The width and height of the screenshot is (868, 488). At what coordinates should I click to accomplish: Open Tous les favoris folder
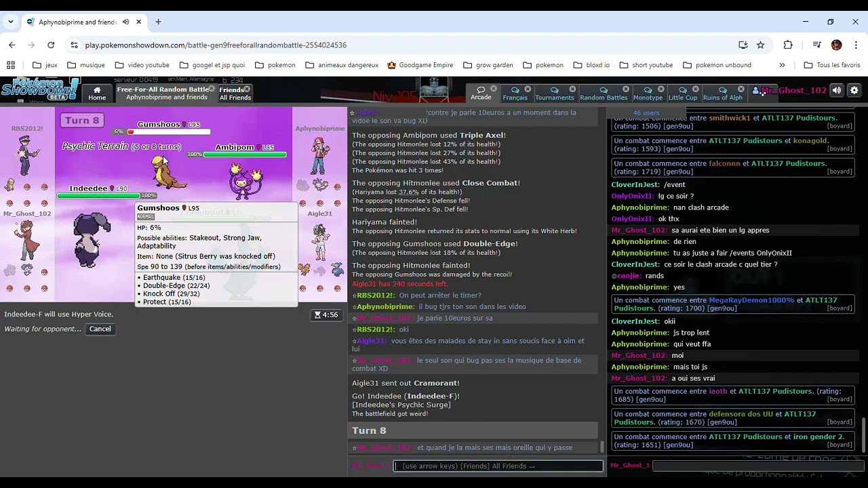click(832, 65)
